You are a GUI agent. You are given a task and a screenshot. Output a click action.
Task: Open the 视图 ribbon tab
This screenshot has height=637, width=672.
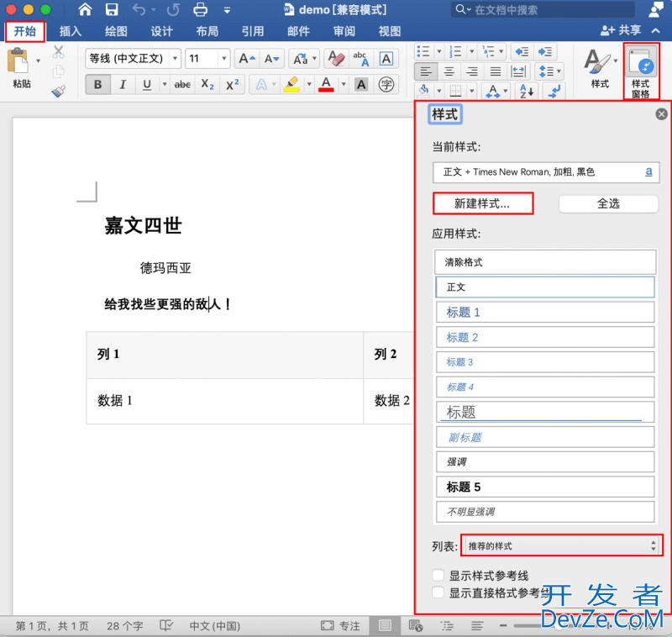point(389,31)
